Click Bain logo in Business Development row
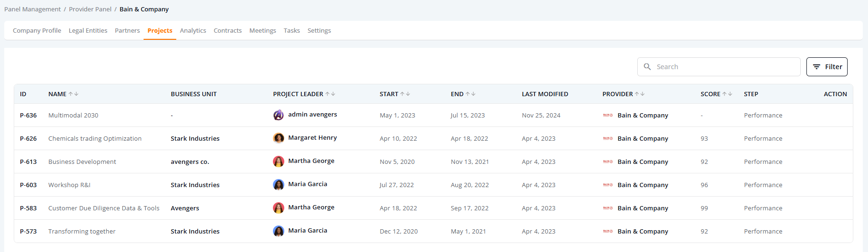 coord(608,162)
